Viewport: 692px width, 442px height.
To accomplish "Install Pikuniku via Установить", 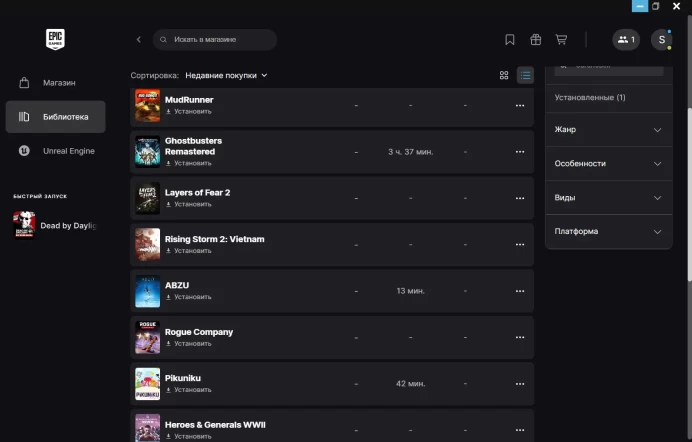I will click(188, 390).
